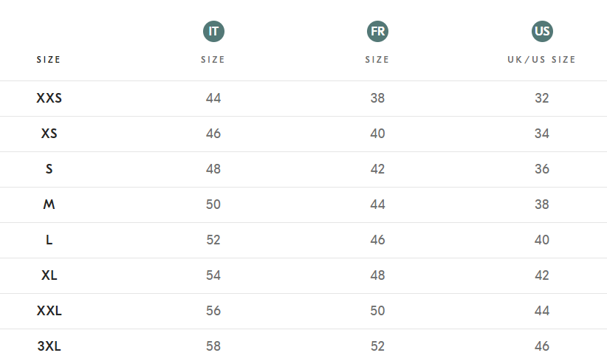
Task: Select IT size 58 in the 3XL row
Action: 213,346
